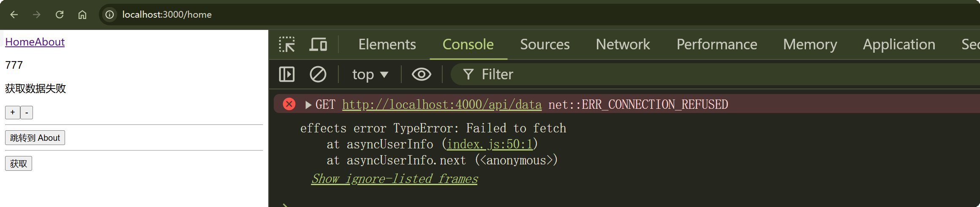Open the Elements tab
Viewport: 980px width, 207px height.
point(387,44)
